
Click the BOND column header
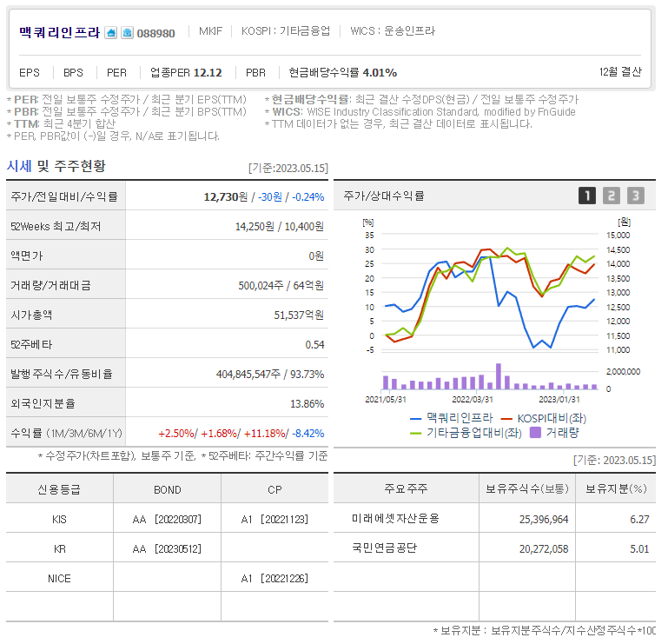click(168, 489)
